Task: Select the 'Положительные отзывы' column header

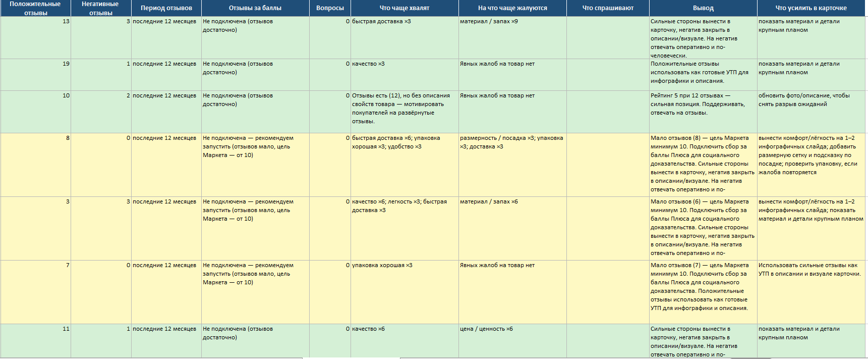Action: [x=35, y=8]
